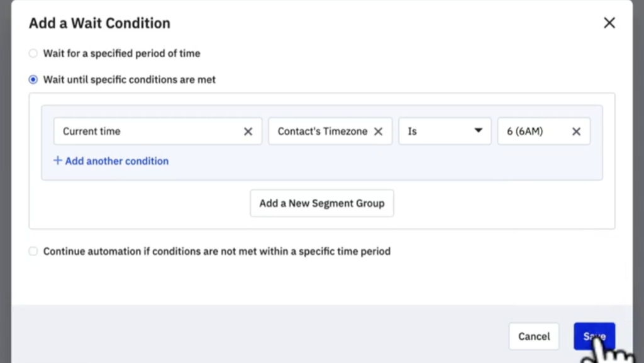Clear the 6 (6AM) hour value
644x363 pixels.
576,131
